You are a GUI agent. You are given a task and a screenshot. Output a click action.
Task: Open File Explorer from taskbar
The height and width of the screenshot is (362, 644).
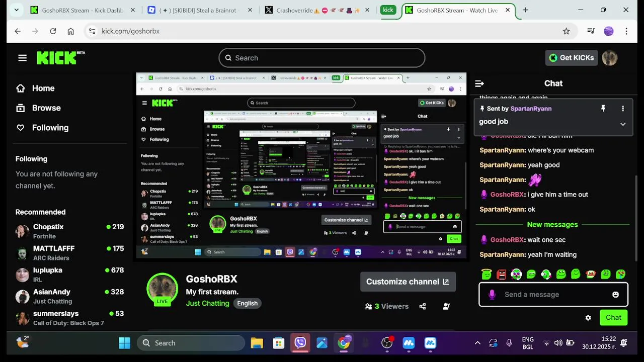(x=257, y=343)
